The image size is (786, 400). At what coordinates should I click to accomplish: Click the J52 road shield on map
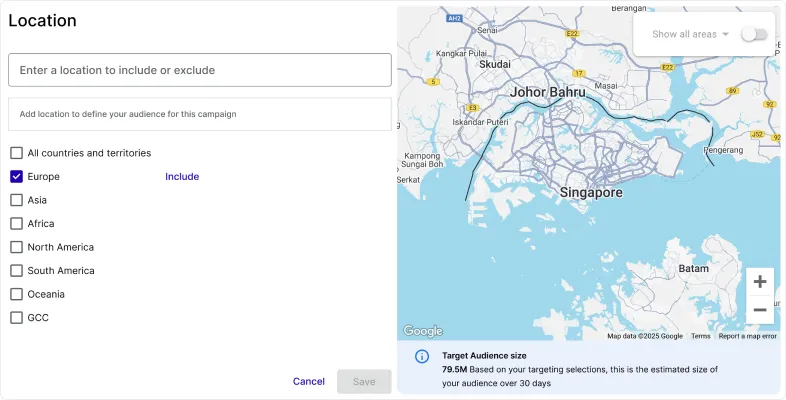[757, 134]
